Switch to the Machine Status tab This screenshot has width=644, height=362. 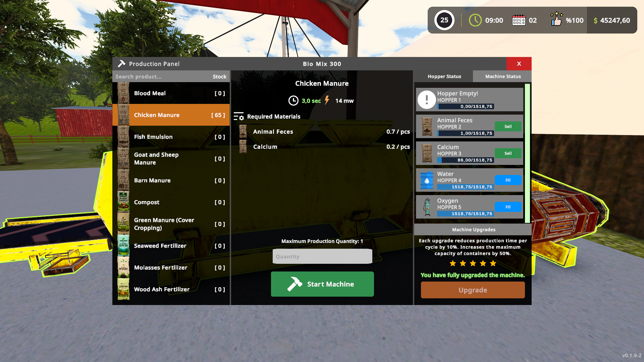502,76
